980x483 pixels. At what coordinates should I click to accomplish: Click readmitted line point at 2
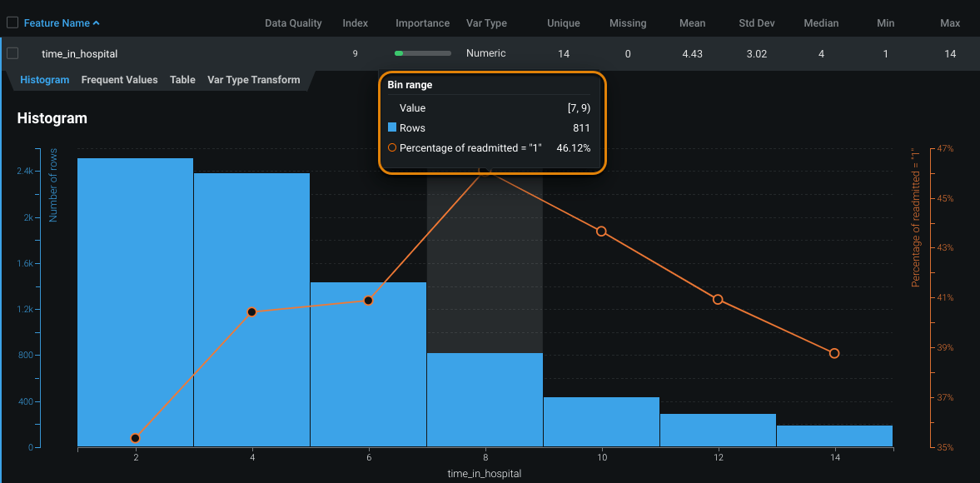(135, 438)
